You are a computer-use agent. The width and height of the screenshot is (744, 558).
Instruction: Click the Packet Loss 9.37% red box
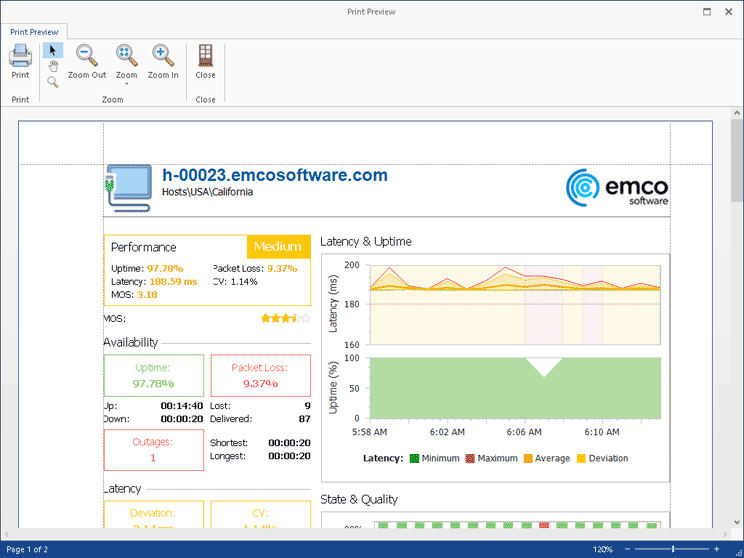point(260,375)
